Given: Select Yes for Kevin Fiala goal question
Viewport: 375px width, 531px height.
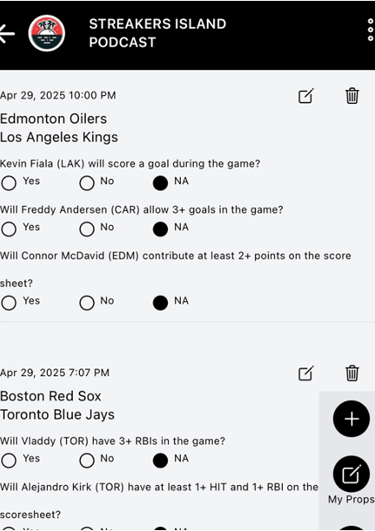Looking at the screenshot, I should 9,183.
